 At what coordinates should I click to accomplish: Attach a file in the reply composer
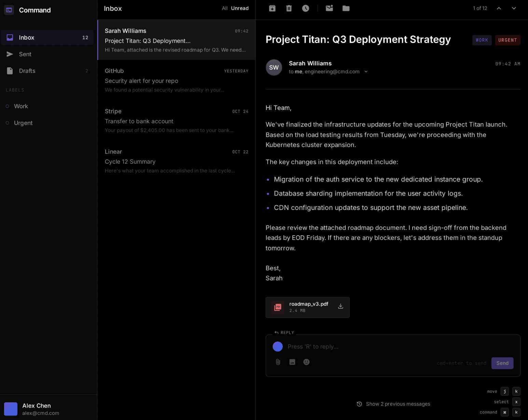pyautogui.click(x=278, y=362)
